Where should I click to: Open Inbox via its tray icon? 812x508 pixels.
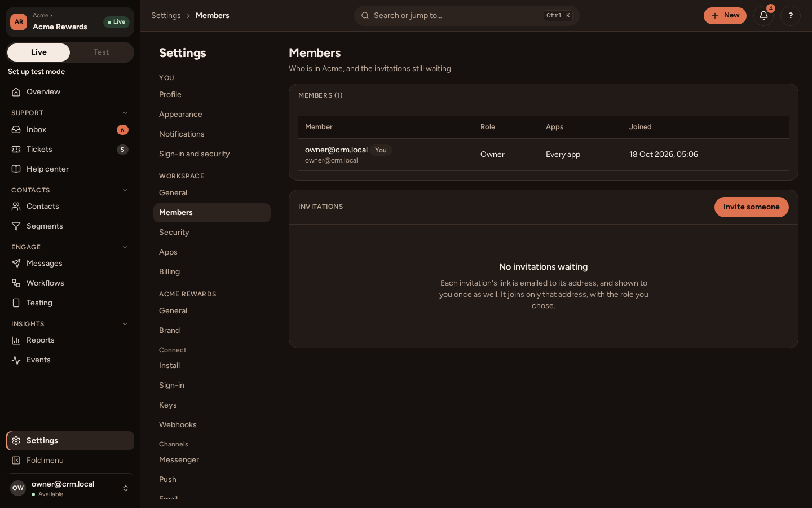pos(16,130)
